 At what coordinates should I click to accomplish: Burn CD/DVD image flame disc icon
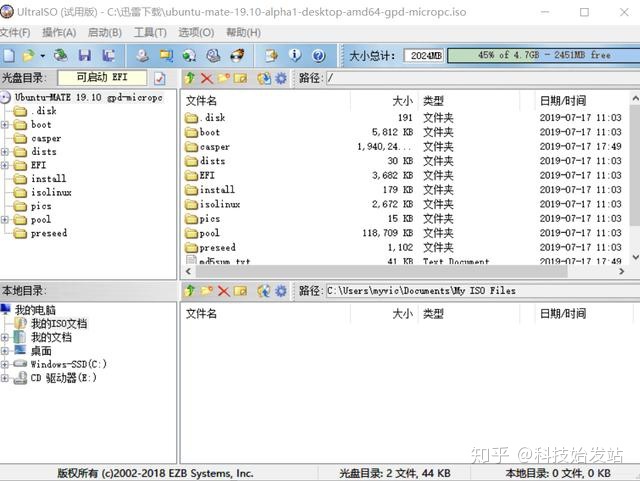[x=238, y=56]
